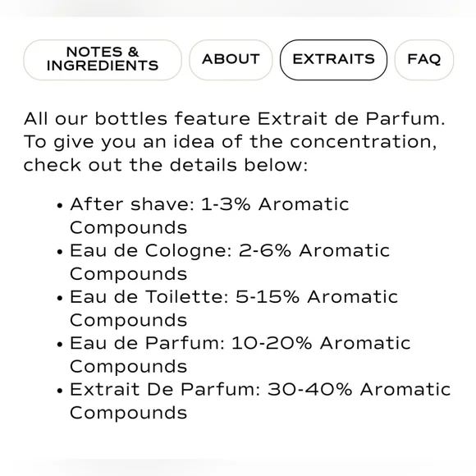Click the bullet beside Eau de Parfum
This screenshot has width=476, height=476.
tap(59, 345)
